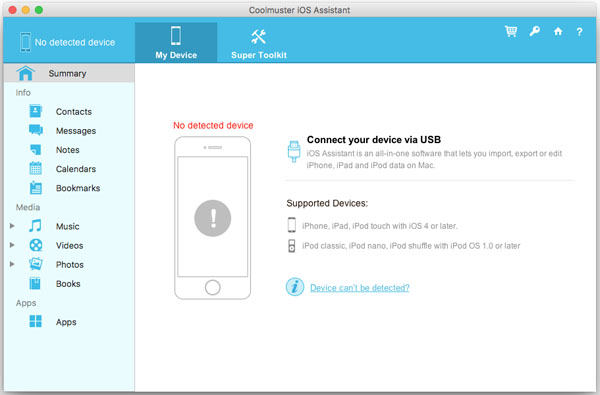Select Summary in the sidebar
The width and height of the screenshot is (600, 395).
coord(69,73)
